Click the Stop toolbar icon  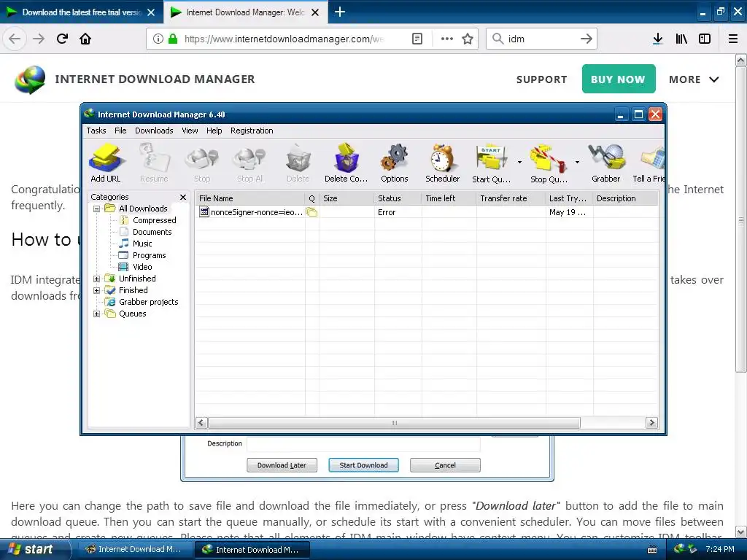click(x=202, y=163)
